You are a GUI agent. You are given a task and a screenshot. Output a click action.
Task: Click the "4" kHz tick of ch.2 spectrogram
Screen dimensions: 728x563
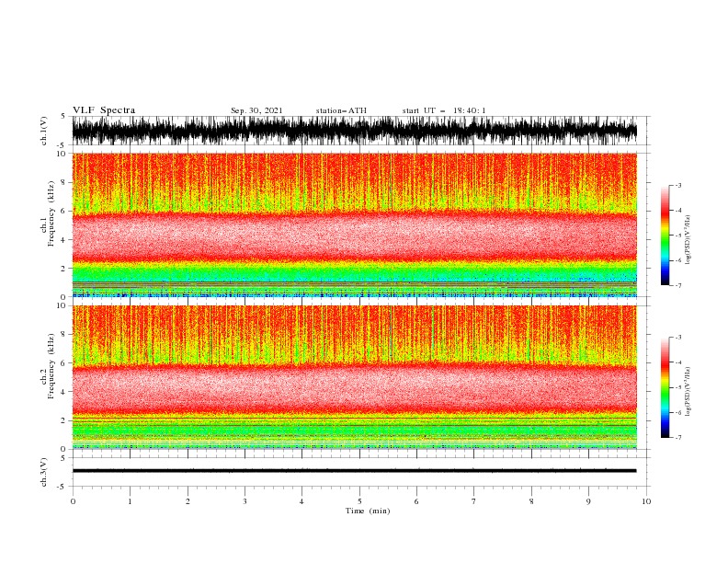(x=64, y=392)
